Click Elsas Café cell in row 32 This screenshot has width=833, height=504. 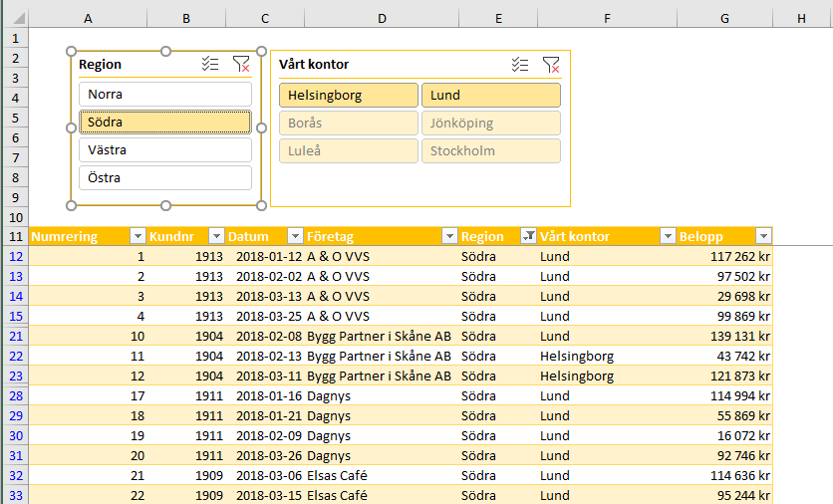(382, 475)
